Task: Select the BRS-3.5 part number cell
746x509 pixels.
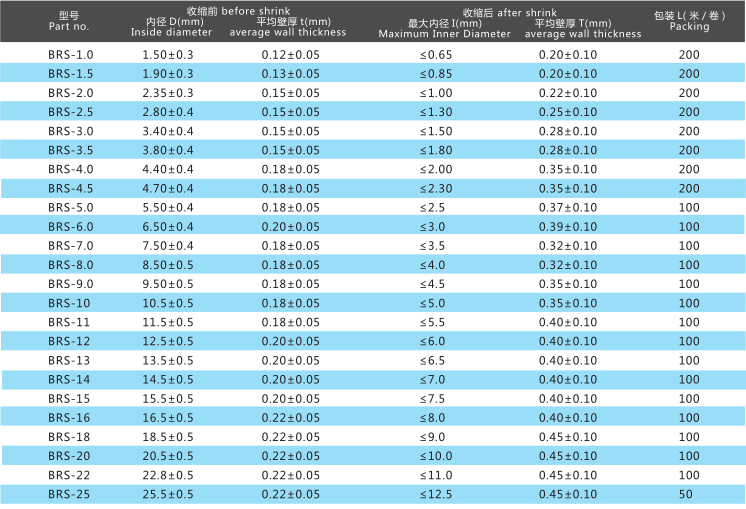Action: tap(70, 150)
